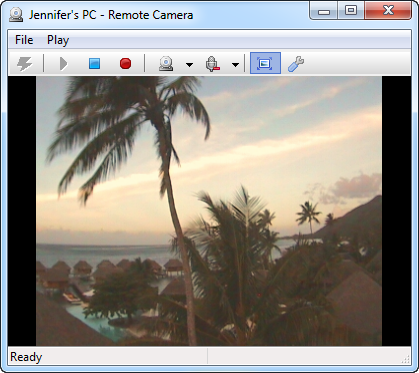The image size is (419, 373).
Task: Click the lightning bolt connect icon
Action: pos(25,63)
